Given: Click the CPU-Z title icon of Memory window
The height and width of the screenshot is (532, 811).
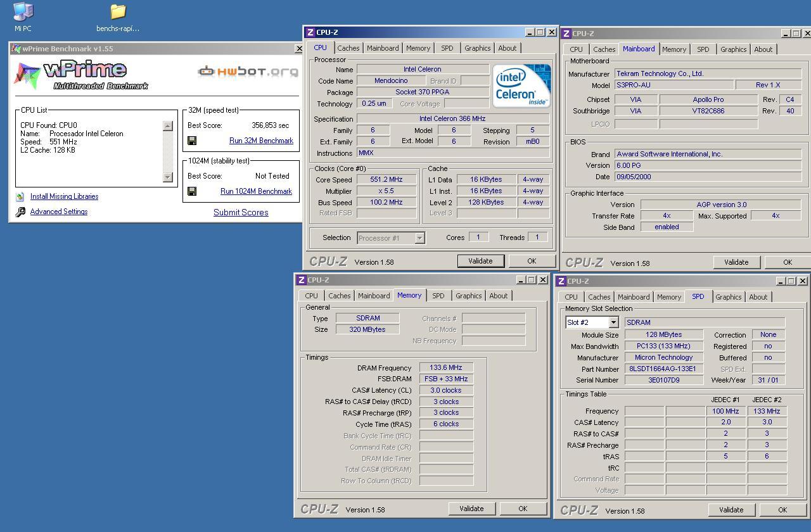Looking at the screenshot, I should coord(302,280).
